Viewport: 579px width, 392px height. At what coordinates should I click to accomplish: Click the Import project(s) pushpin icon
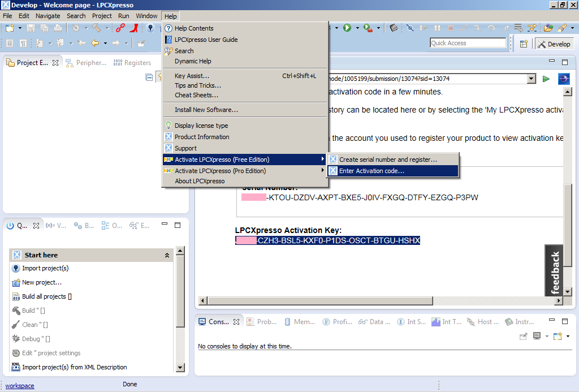pyautogui.click(x=16, y=268)
